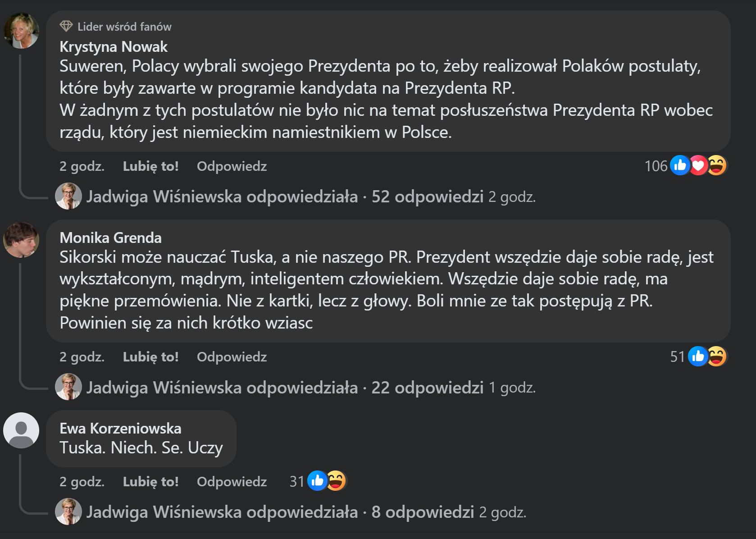
Task: Toggle "Lubię to!" on Ewa Korzeniowska's comment
Action: point(150,482)
